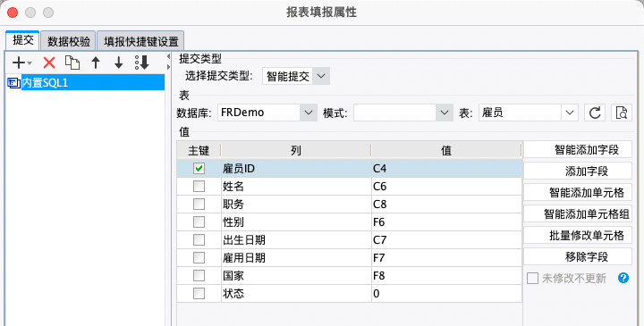Click the preview table data icon

tap(622, 113)
